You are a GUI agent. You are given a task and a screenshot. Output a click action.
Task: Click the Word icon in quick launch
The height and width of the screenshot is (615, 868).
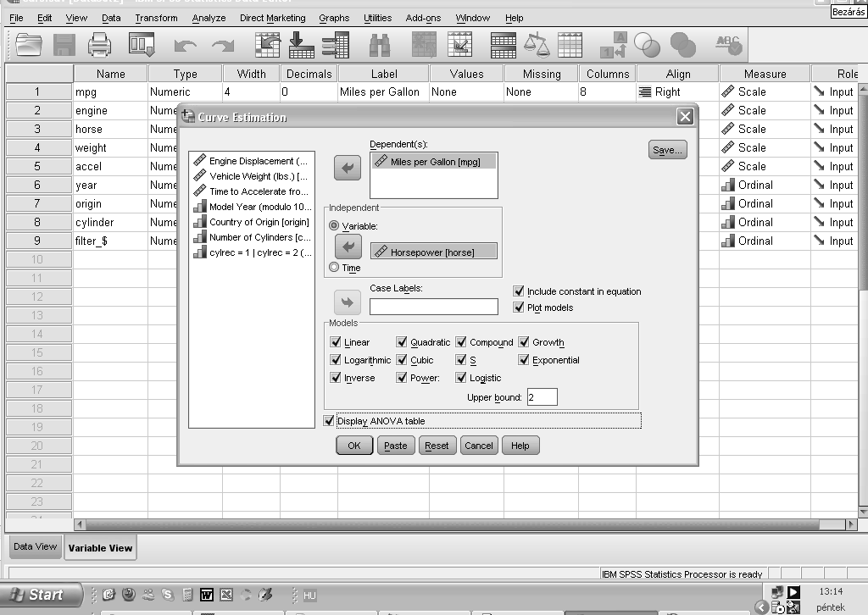207,595
